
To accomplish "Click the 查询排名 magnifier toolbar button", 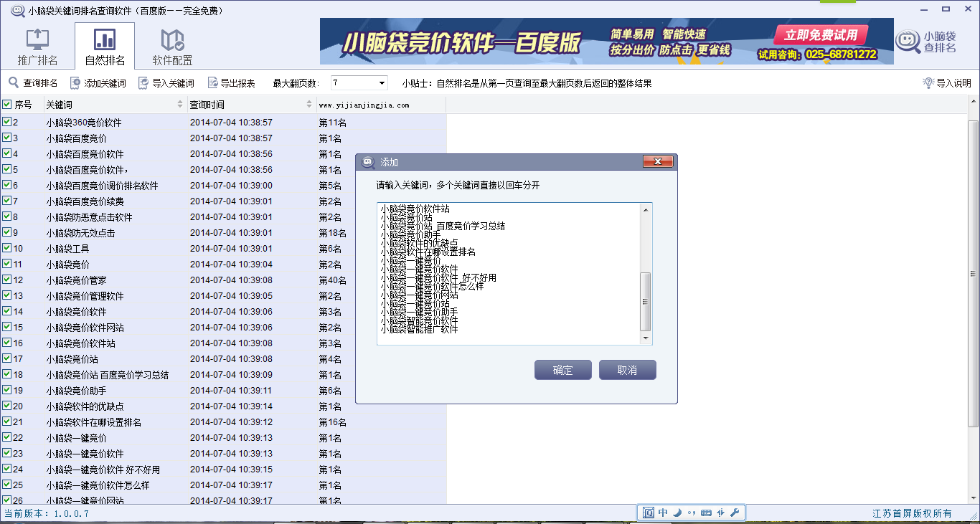I will pos(33,83).
